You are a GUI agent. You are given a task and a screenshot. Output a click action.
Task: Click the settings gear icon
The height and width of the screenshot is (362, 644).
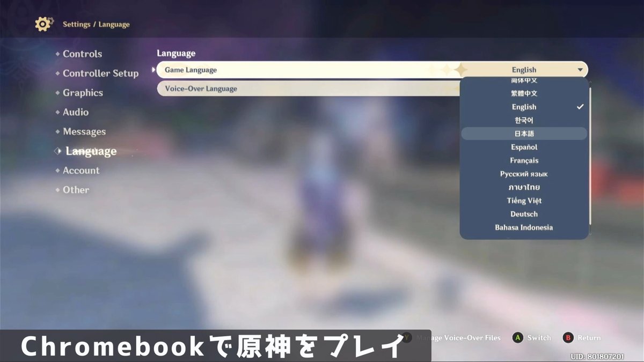(x=43, y=24)
